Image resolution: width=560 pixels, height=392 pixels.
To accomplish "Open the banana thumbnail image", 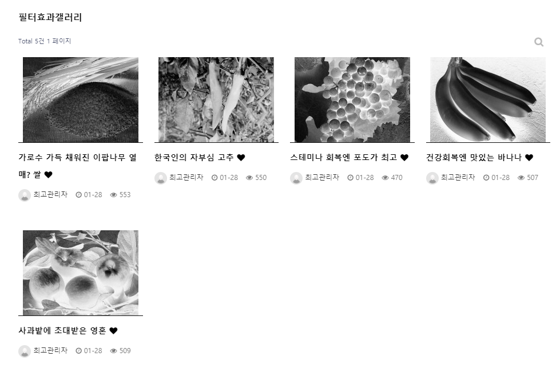I will click(488, 100).
